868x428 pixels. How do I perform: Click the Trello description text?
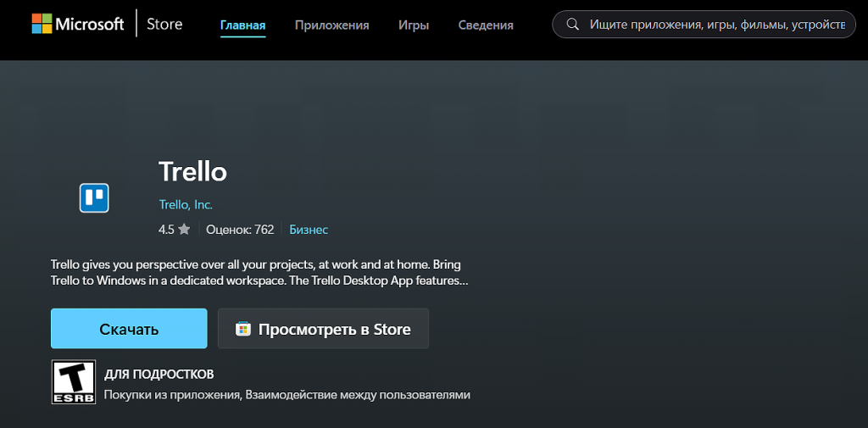259,272
